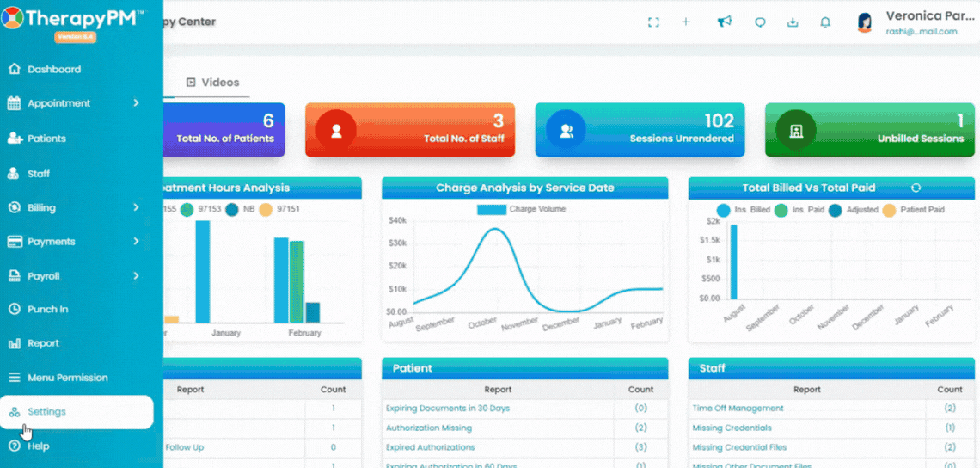Click refresh icon on Total Billed Vs Total Paid
This screenshot has height=468, width=980.
click(x=916, y=188)
